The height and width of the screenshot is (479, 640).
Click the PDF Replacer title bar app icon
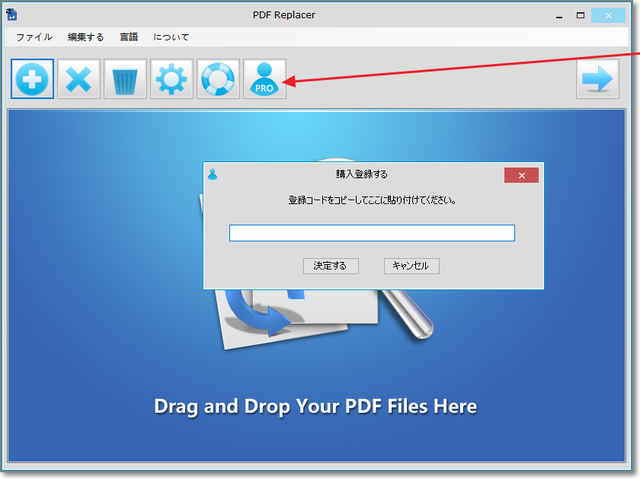[12, 16]
